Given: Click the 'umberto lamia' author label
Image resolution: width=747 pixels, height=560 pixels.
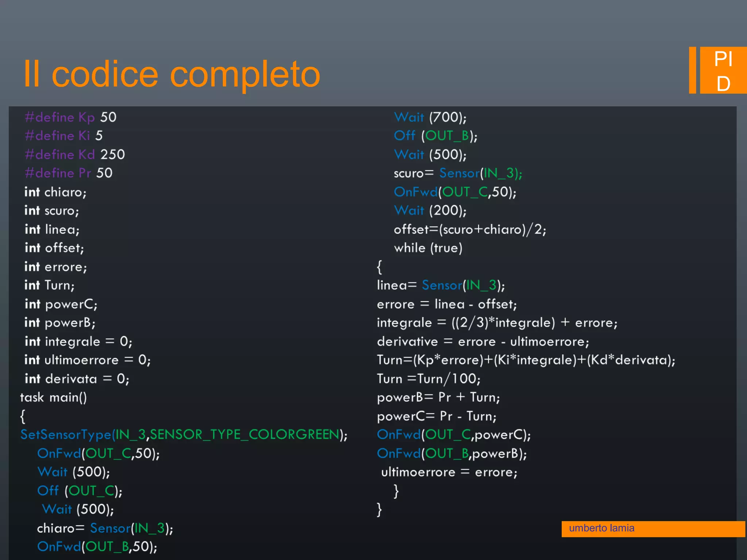Looking at the screenshot, I should click(601, 528).
